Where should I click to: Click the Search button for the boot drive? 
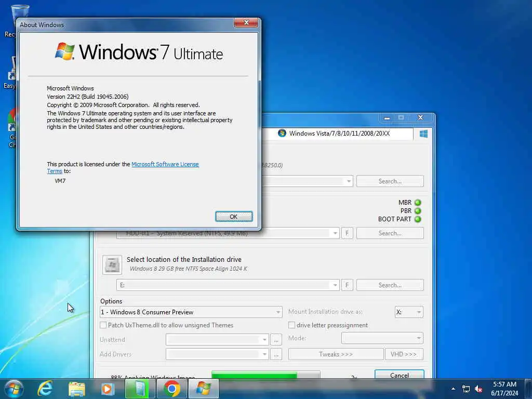[390, 233]
